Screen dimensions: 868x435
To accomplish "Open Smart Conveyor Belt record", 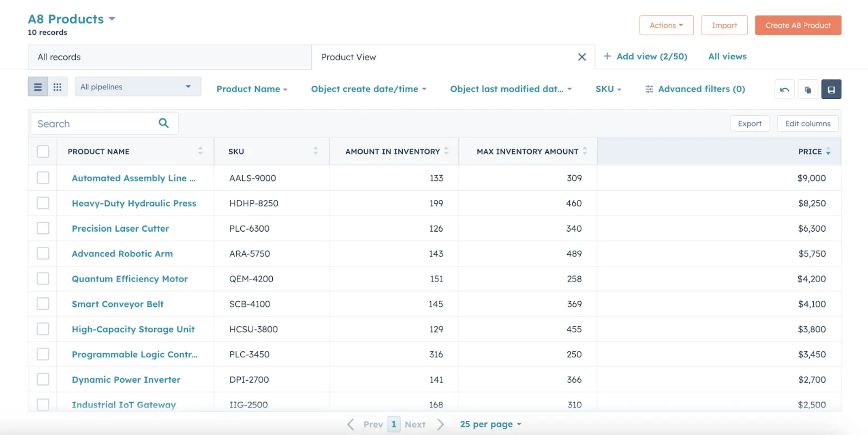I will click(x=118, y=304).
